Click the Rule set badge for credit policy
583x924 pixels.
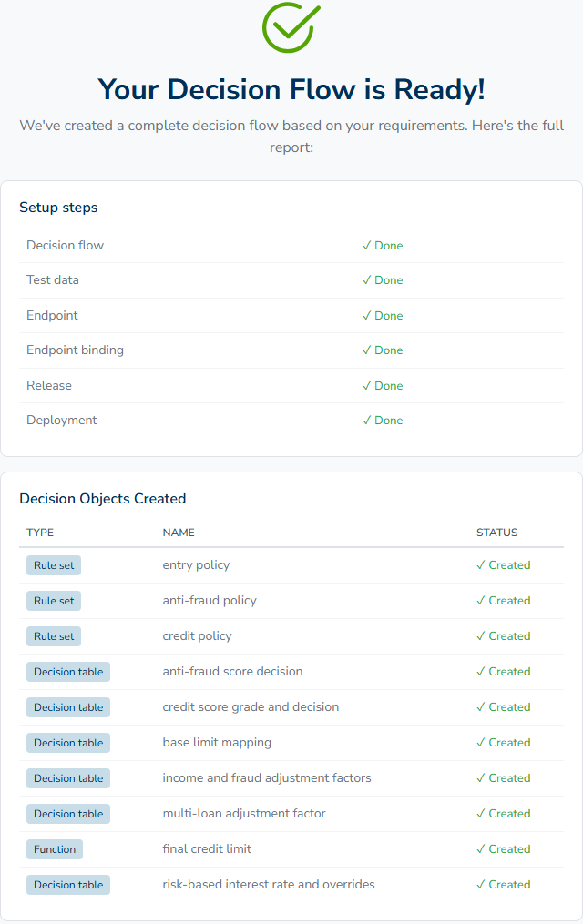point(54,636)
